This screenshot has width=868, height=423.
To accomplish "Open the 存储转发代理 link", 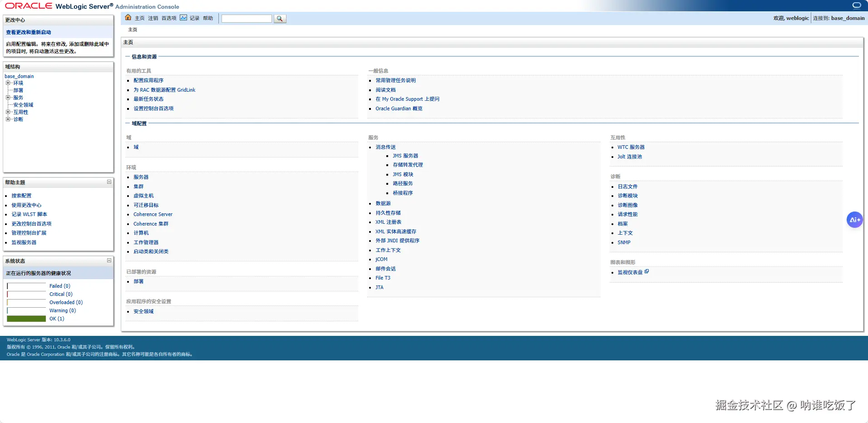I will [408, 165].
